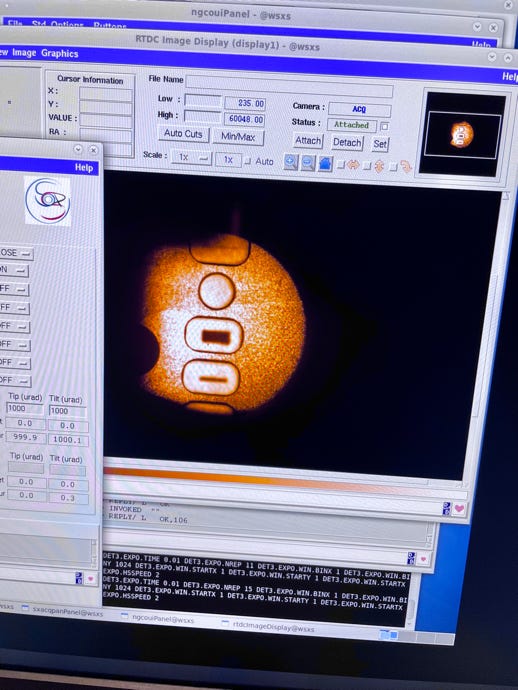
Task: Click the pink heart icon below image
Action: tap(459, 509)
